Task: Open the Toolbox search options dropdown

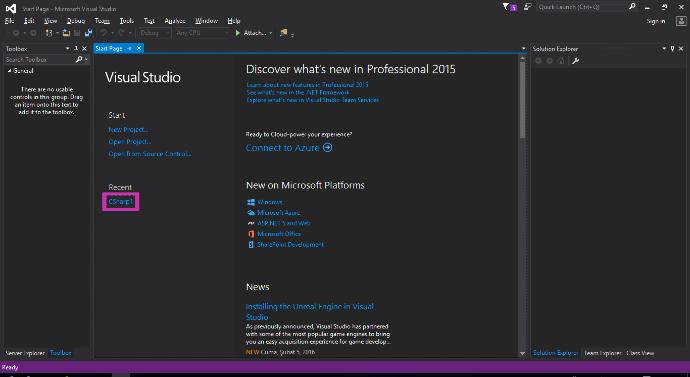Action: (x=86, y=59)
